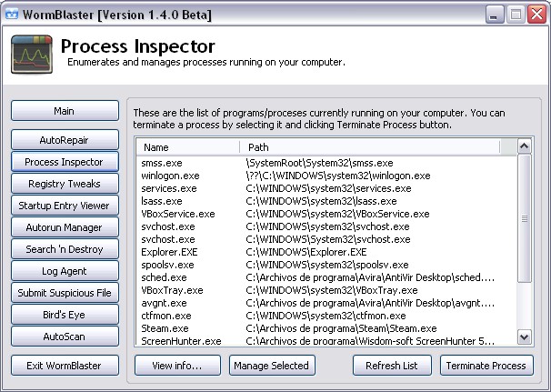Viewport: 551px width, 392px height.
Task: Switch to the AutoRepair section
Action: [65, 140]
